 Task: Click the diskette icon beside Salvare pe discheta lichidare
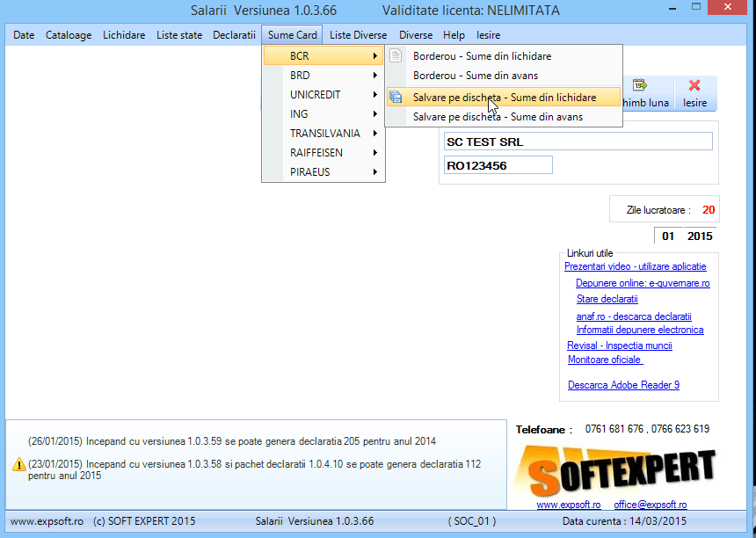click(396, 97)
